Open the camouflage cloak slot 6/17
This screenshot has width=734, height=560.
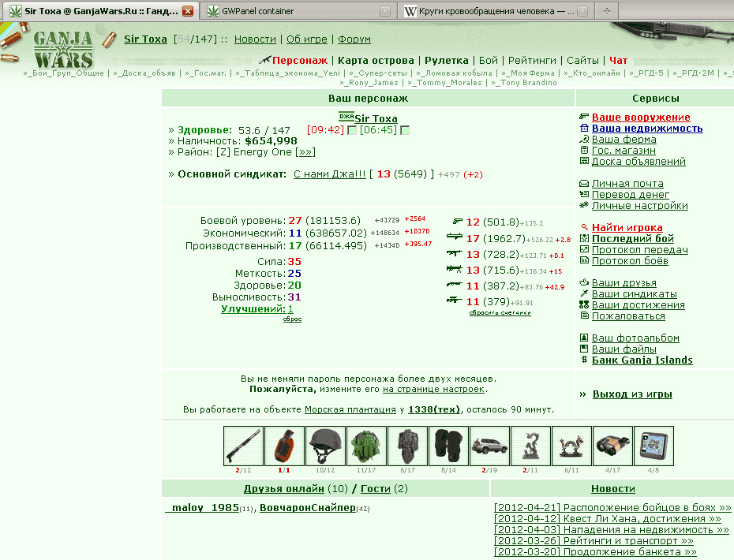pyautogui.click(x=408, y=446)
